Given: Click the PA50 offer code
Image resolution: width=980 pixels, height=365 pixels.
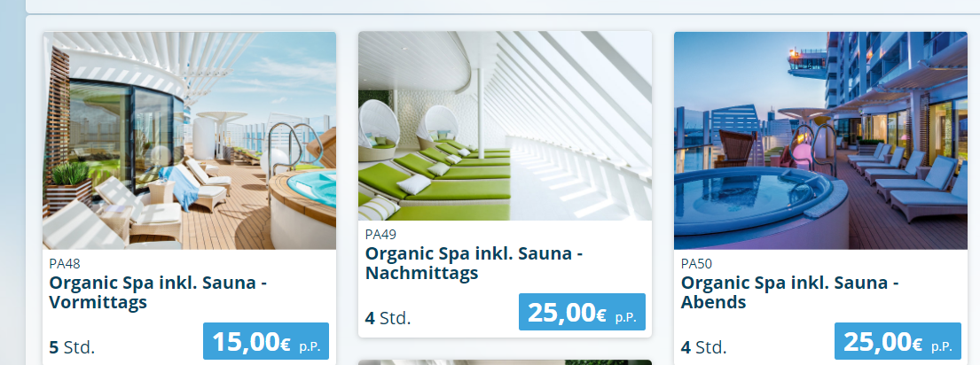Looking at the screenshot, I should 696,264.
